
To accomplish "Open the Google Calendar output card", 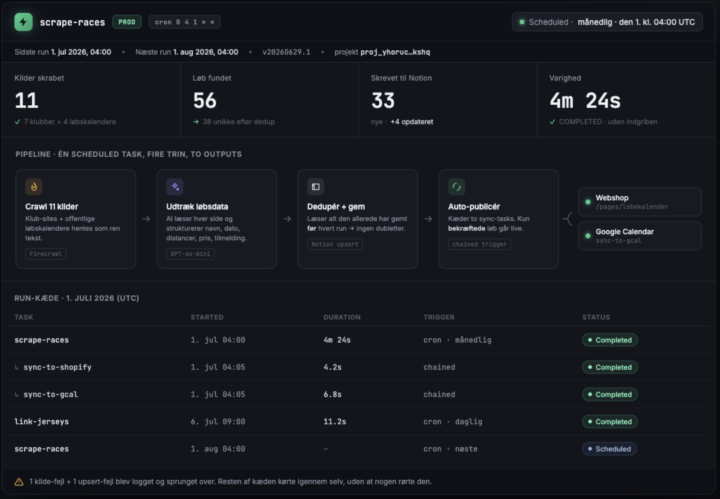I will point(640,235).
